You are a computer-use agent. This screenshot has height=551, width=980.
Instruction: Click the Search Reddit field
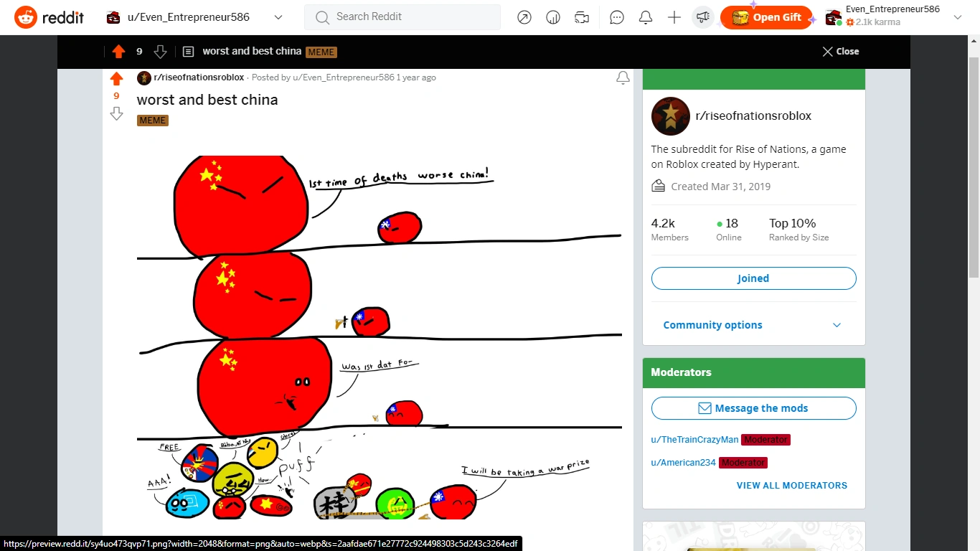pyautogui.click(x=402, y=17)
